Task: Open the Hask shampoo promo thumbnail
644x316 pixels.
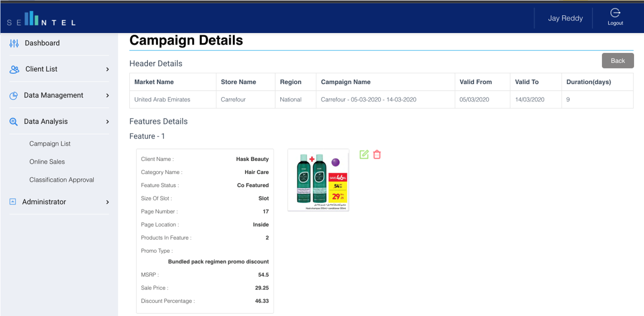Action: [x=318, y=180]
